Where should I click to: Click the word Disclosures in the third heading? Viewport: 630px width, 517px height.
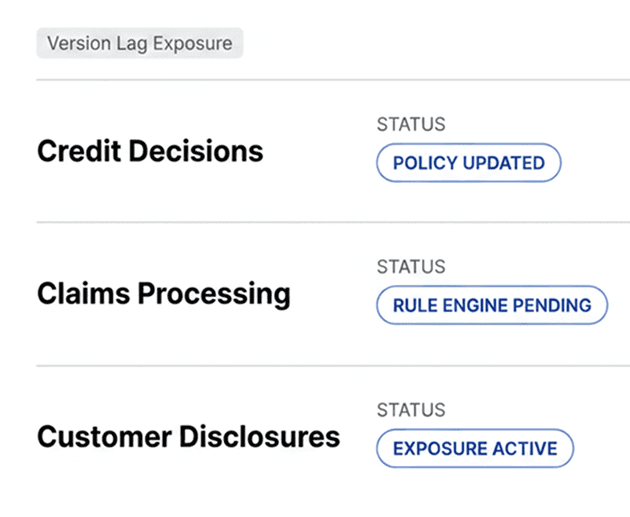click(x=260, y=437)
